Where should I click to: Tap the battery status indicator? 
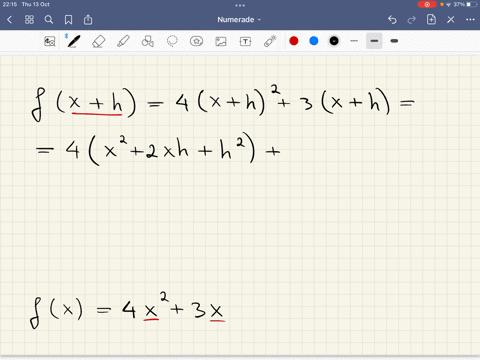[x=472, y=4]
